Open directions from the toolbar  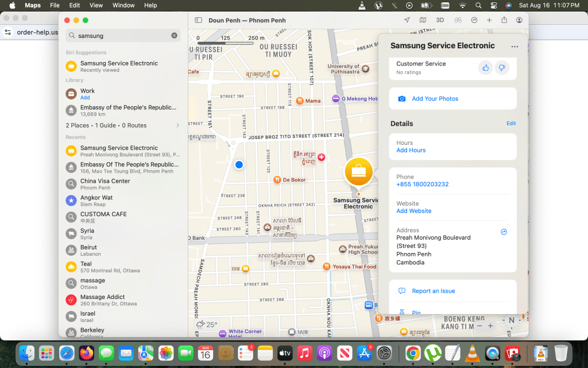pyautogui.click(x=474, y=20)
